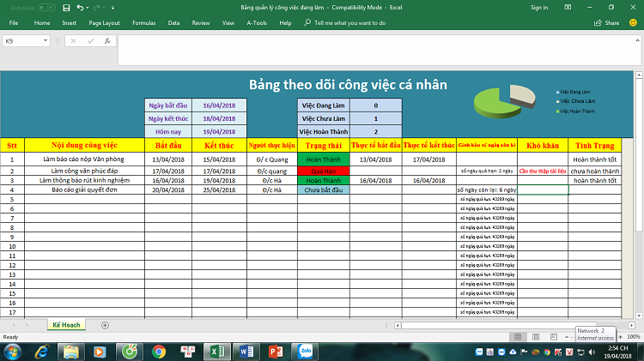Click the volume speaker tray icon

592,352
